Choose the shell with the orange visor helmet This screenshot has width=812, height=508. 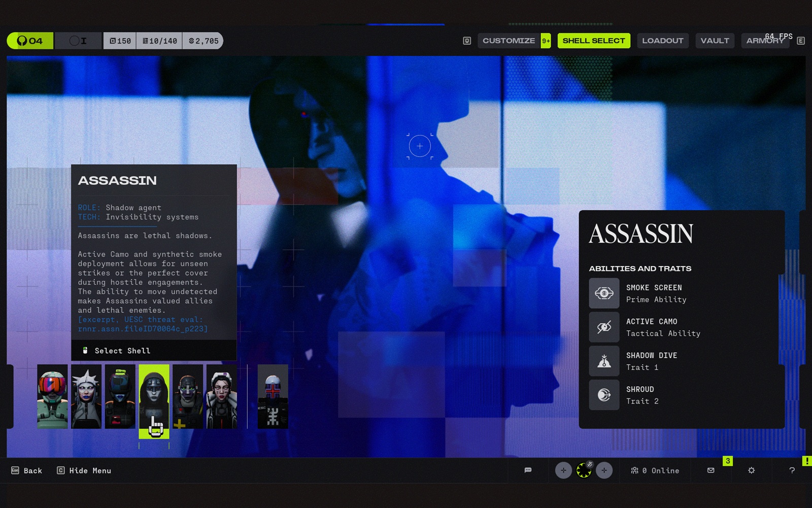52,396
